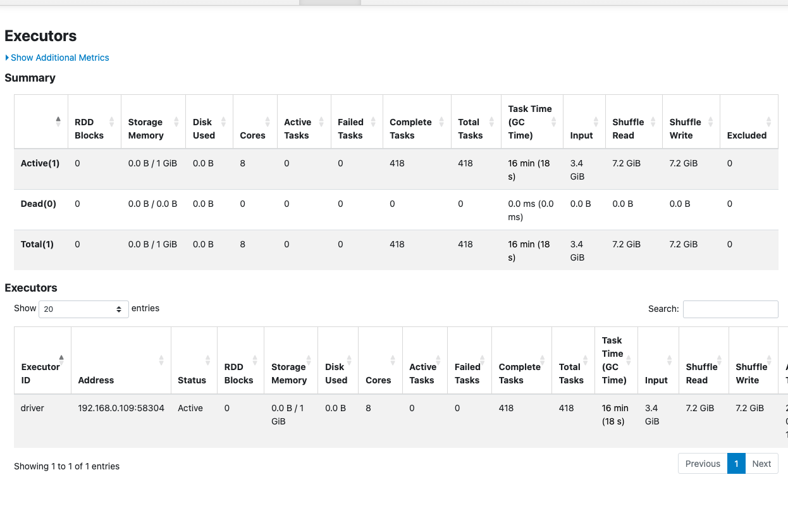Viewport: 788px width, 532px height.
Task: Sort executors by Shuffle Write column header
Action: [x=751, y=373]
